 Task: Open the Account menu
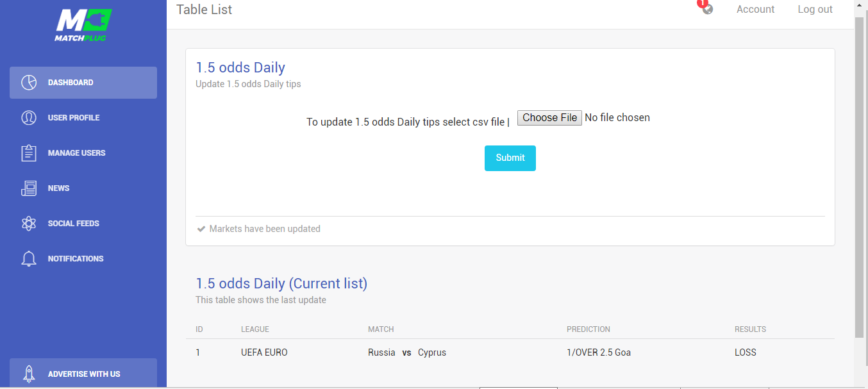(755, 10)
